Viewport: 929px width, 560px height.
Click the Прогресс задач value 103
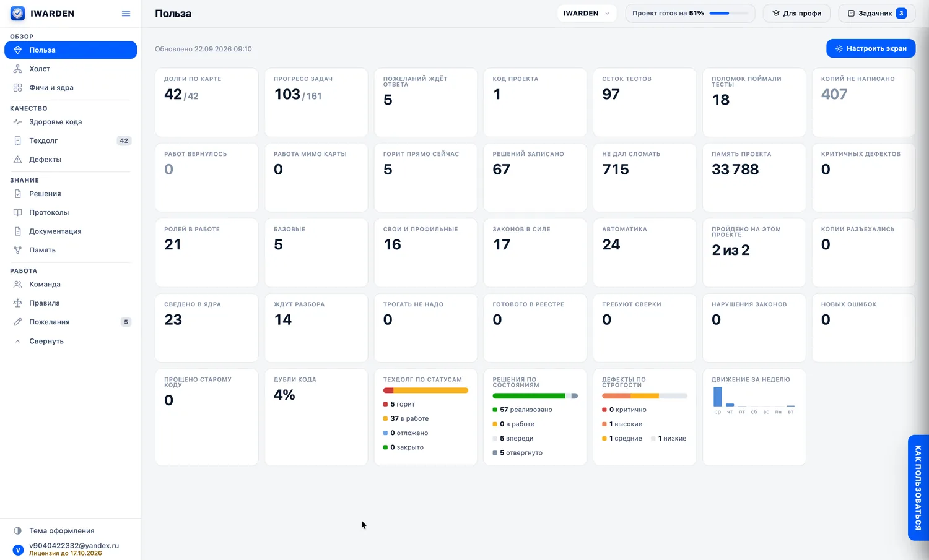point(287,94)
